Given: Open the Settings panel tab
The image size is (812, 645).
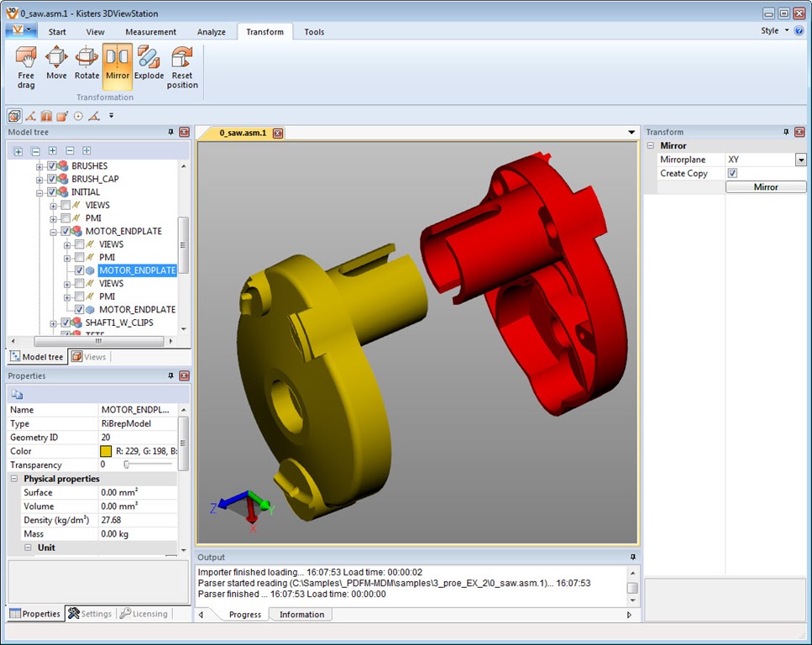Looking at the screenshot, I should (x=90, y=613).
